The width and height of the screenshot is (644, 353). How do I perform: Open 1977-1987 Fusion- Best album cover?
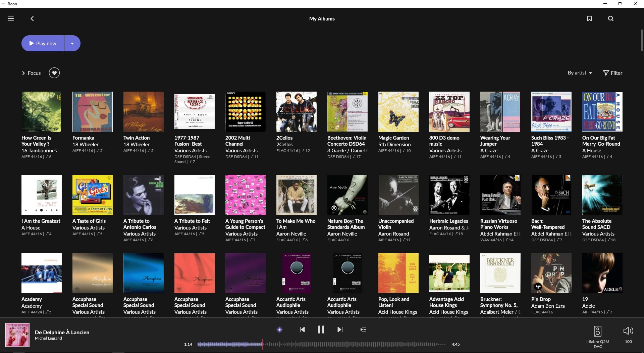coord(195,112)
